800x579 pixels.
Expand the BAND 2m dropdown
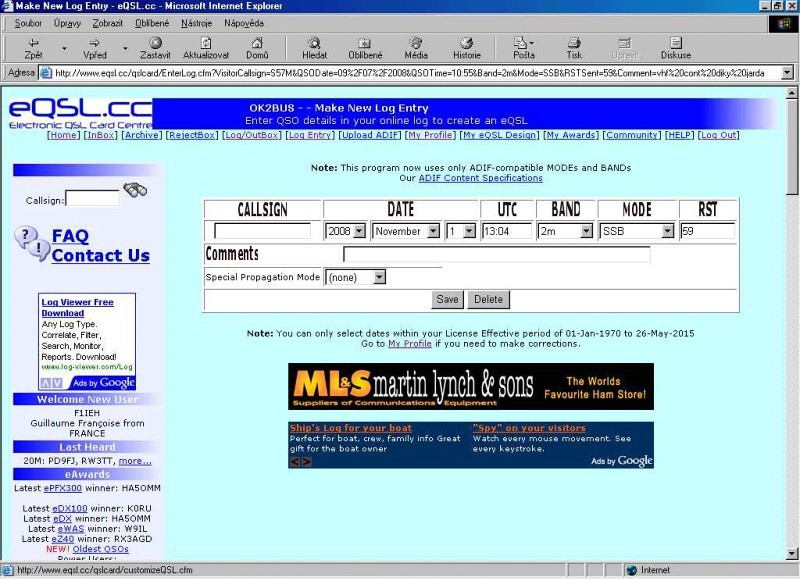(x=586, y=231)
